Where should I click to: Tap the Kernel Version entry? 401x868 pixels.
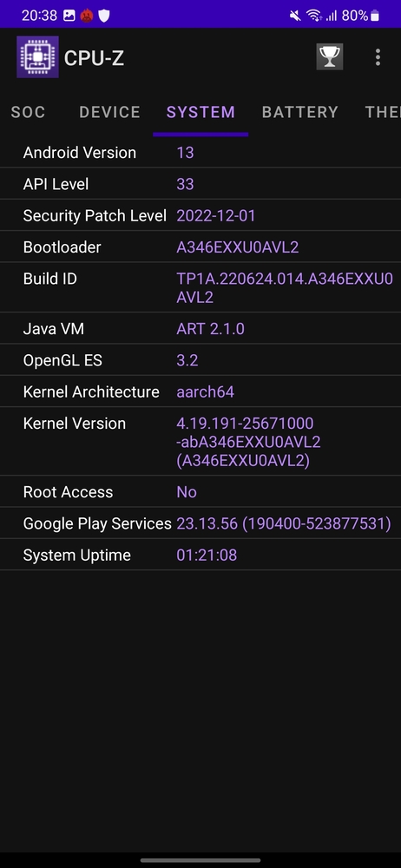click(200, 442)
